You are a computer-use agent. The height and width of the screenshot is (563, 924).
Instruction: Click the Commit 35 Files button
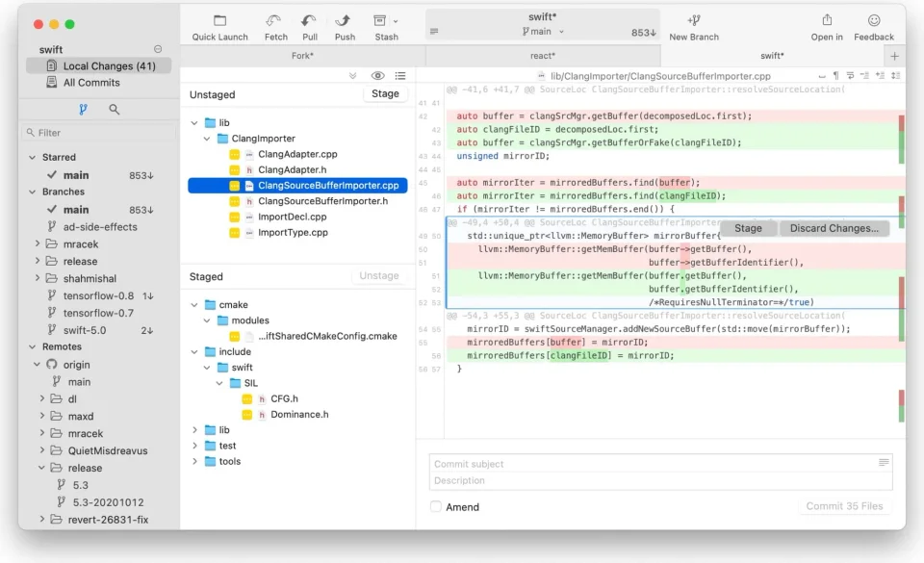[844, 506]
